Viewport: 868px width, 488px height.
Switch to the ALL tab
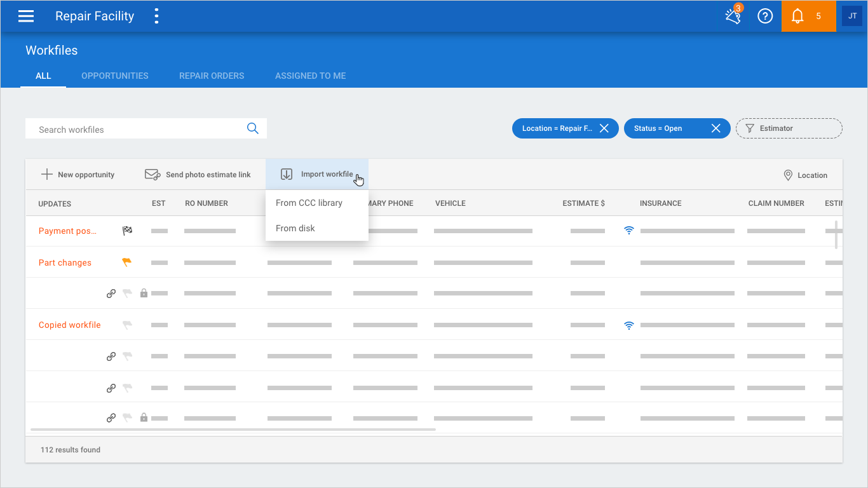pos(43,76)
